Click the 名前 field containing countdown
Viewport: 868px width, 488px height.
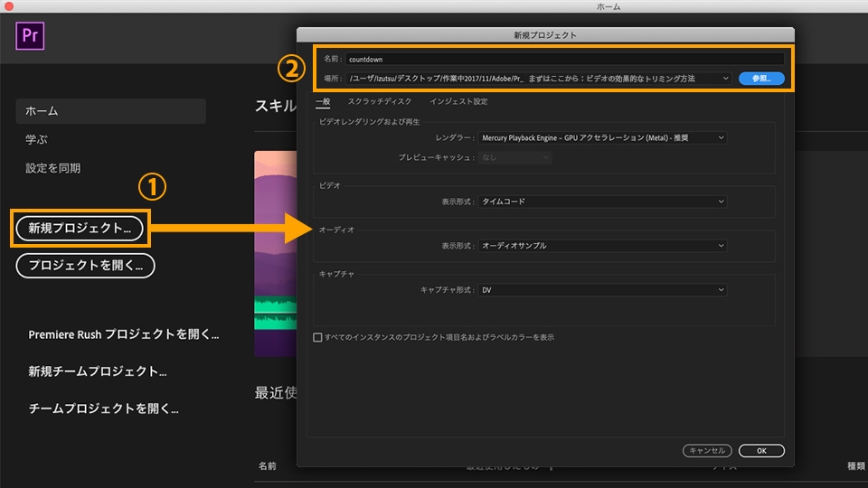coord(564,60)
